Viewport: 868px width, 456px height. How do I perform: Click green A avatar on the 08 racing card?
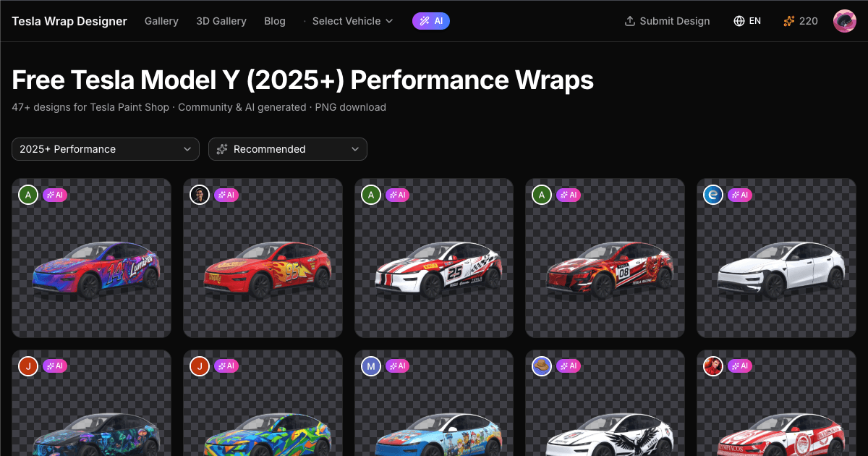[x=542, y=195]
